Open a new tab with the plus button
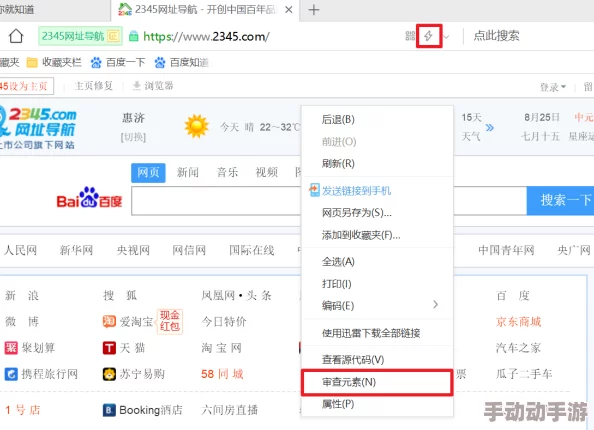This screenshot has width=594, height=430. (x=314, y=10)
